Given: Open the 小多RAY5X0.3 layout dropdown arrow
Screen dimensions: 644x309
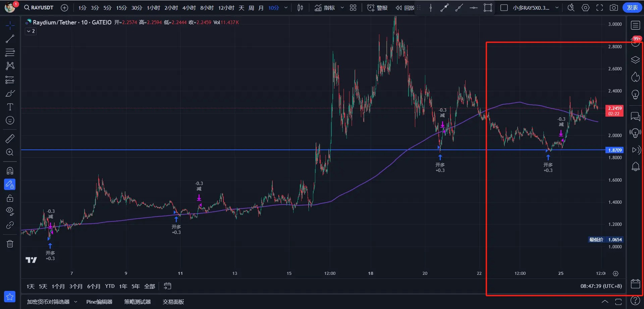Looking at the screenshot, I should coord(557,8).
